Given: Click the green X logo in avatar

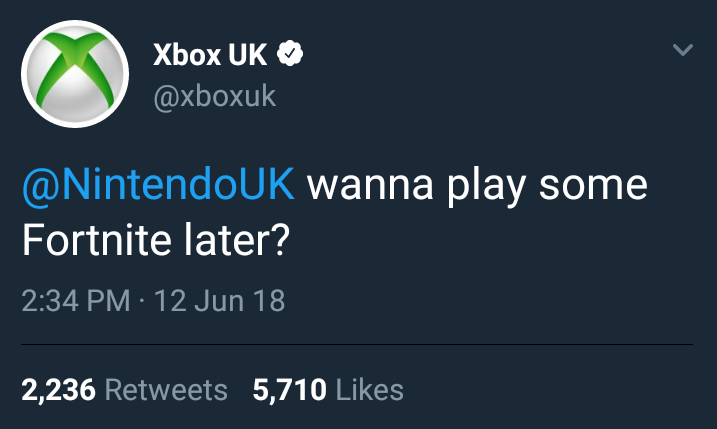Looking at the screenshot, I should [74, 76].
